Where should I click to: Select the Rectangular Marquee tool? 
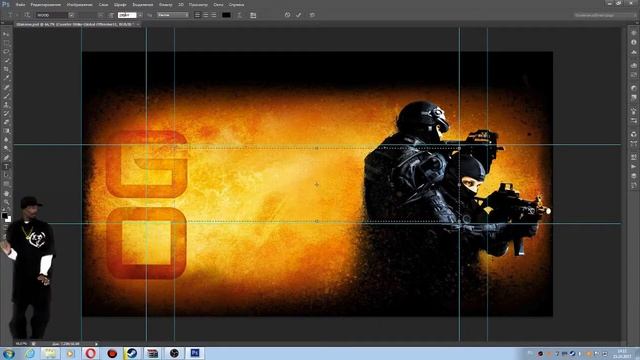pyautogui.click(x=7, y=43)
